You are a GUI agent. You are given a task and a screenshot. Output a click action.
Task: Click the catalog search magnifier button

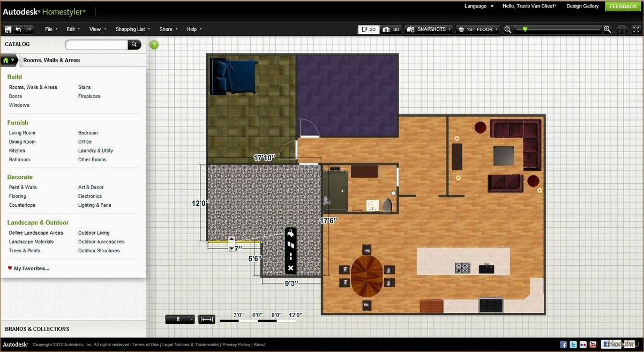pyautogui.click(x=134, y=44)
